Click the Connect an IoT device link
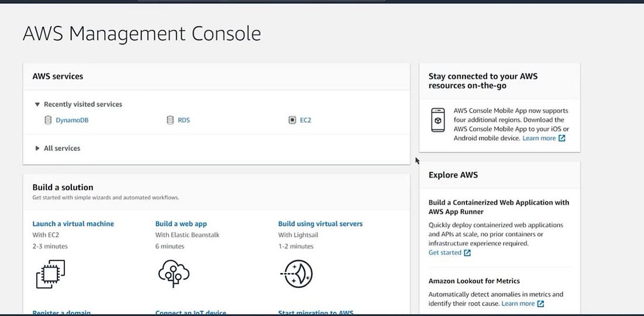 [x=191, y=312]
